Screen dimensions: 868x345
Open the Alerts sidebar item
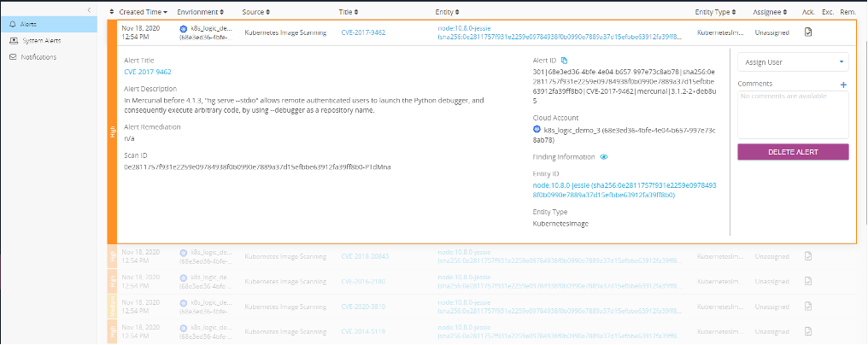(49, 25)
